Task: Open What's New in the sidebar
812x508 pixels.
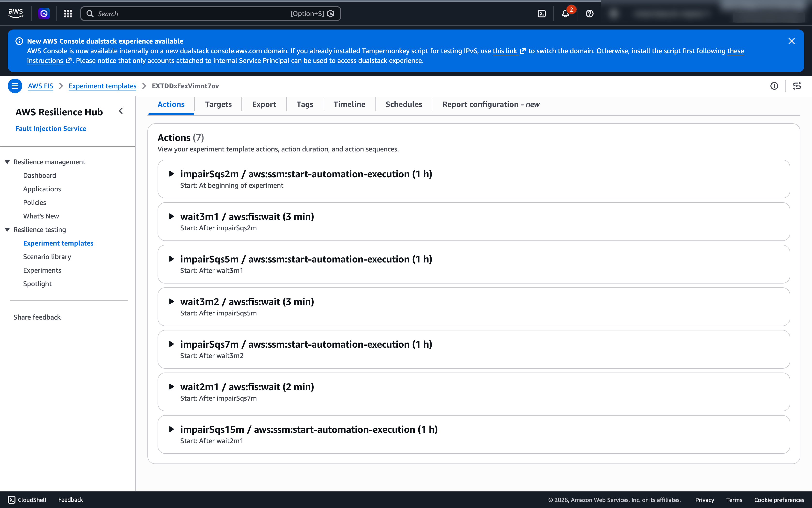Action: tap(41, 216)
